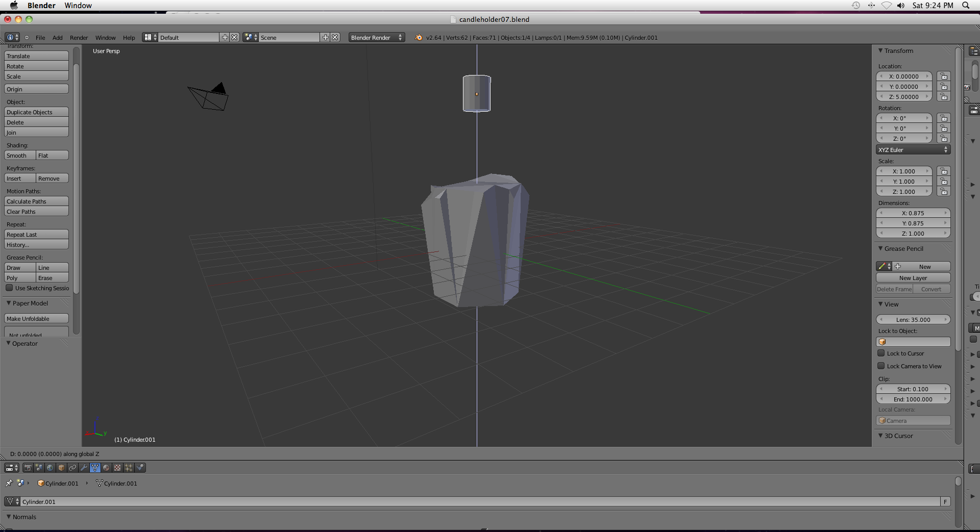Click the Grease Pencil add plus icon
980x532 pixels.
[898, 266]
